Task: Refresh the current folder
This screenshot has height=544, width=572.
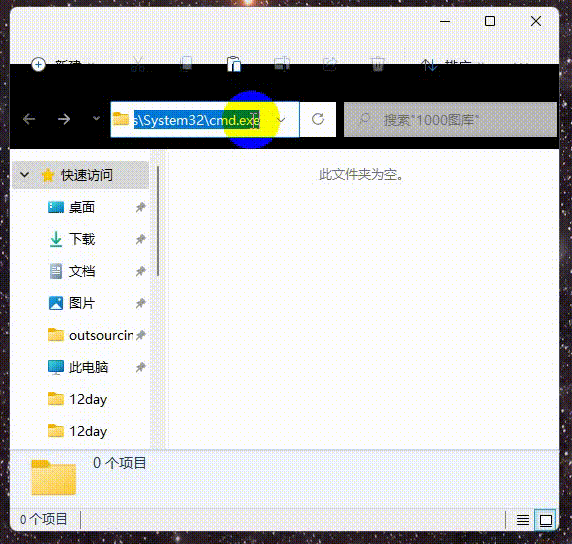Action: 318,119
